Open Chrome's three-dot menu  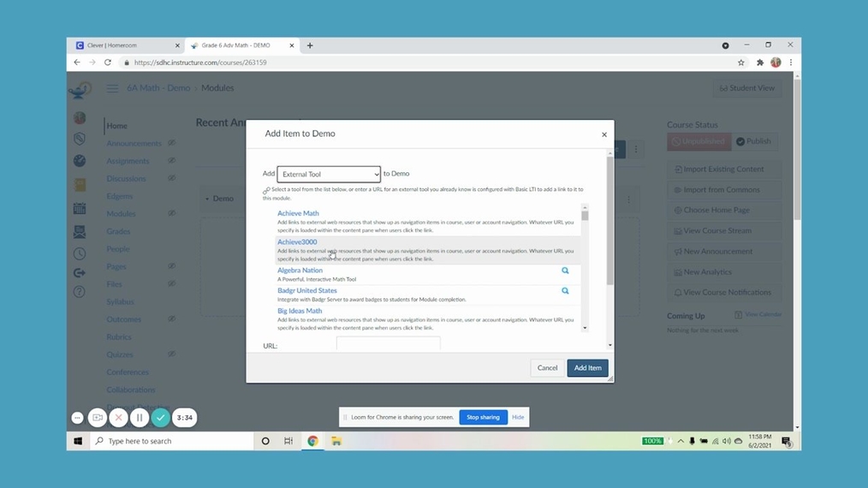click(790, 62)
